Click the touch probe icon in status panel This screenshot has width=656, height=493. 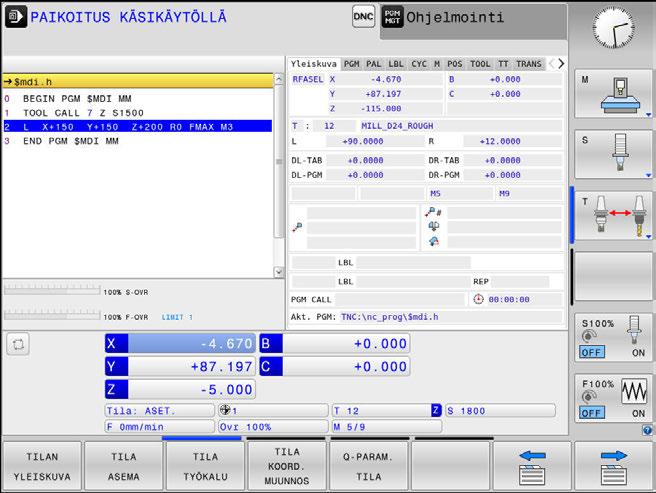[x=297, y=227]
